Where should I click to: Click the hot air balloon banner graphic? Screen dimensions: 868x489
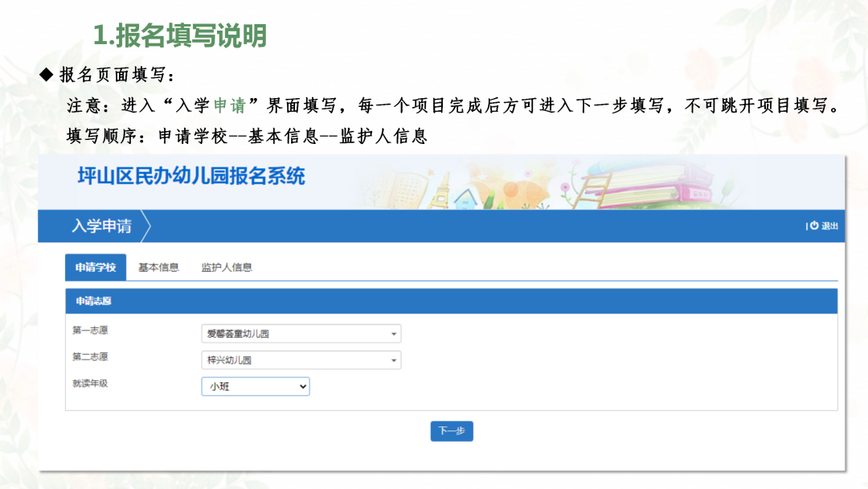(x=512, y=190)
